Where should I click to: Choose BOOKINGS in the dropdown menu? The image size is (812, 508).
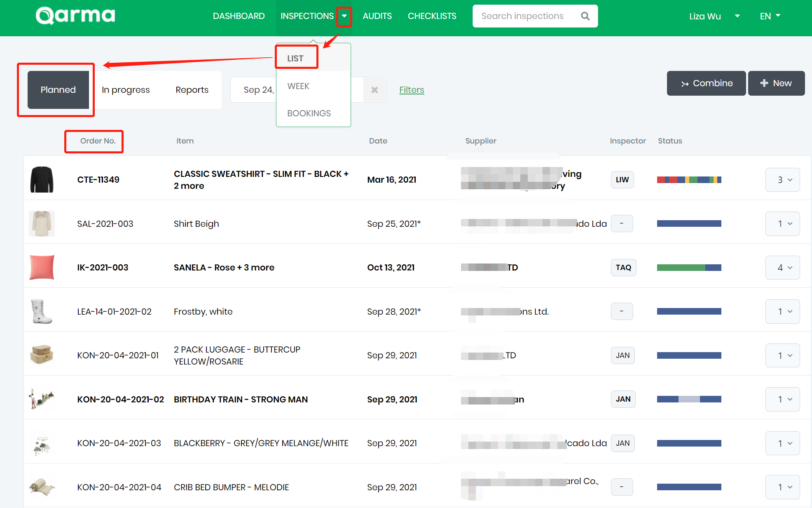click(x=309, y=113)
